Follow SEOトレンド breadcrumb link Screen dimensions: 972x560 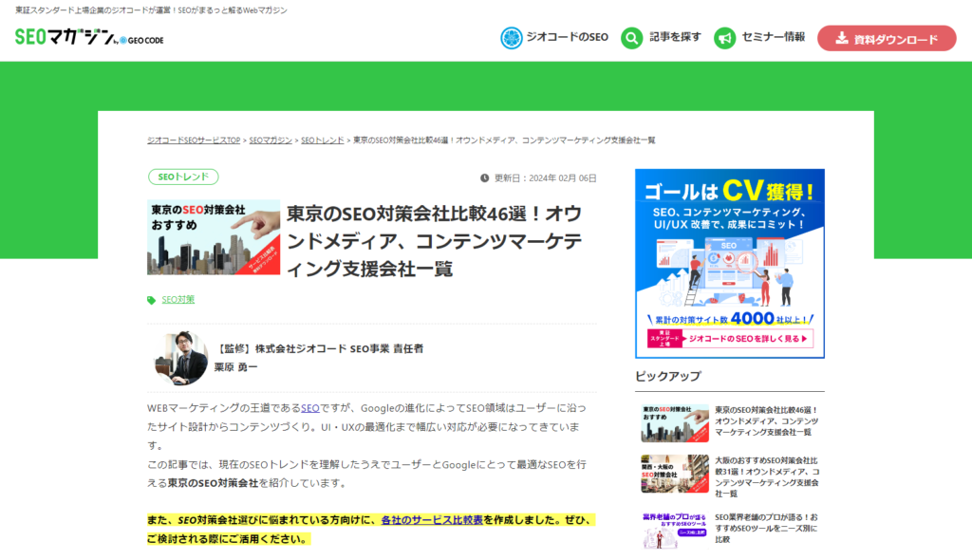tap(323, 140)
